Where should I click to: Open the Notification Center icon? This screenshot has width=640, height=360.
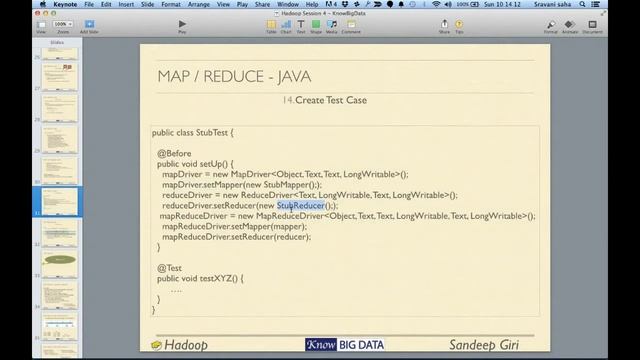596,4
